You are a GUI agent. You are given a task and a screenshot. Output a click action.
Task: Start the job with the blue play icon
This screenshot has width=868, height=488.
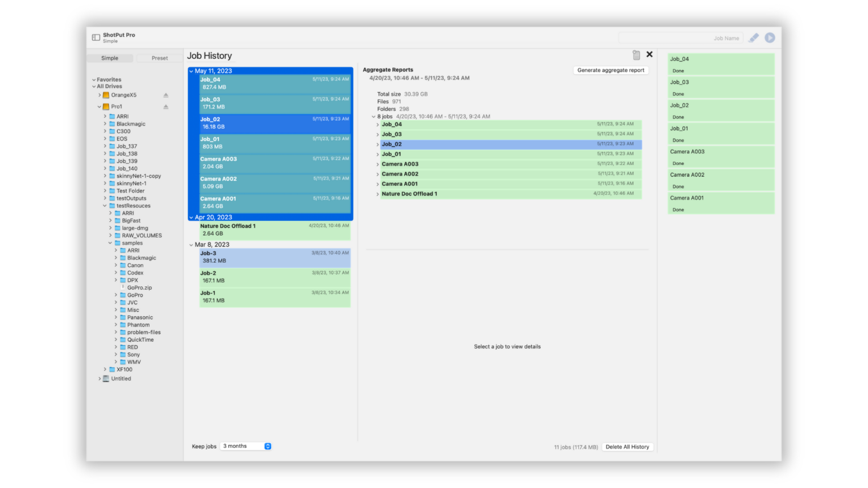pos(770,37)
